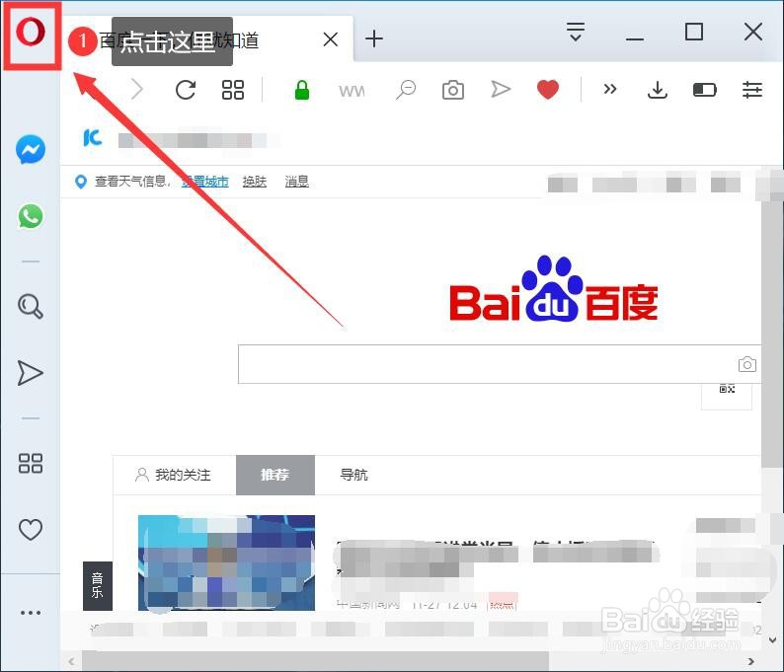The image size is (784, 672).
Task: Click the Baidu logo
Action: (x=554, y=289)
